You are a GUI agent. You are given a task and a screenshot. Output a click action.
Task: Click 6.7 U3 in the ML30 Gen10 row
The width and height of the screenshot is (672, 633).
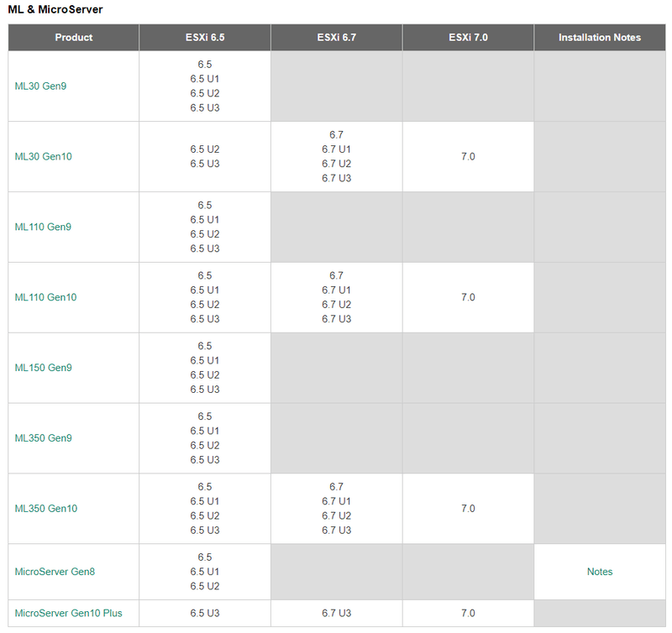pyautogui.click(x=337, y=178)
